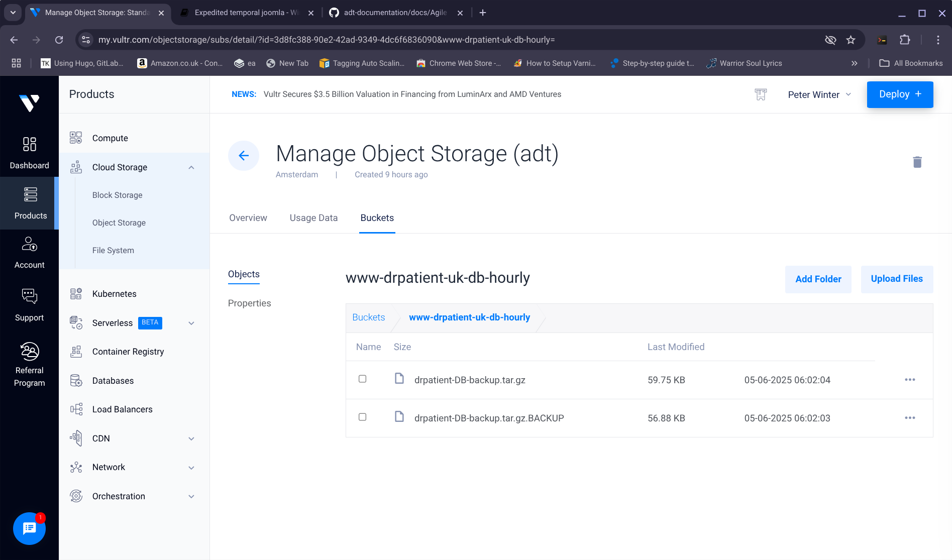Click the blue back arrow button
The image size is (952, 560).
[244, 156]
